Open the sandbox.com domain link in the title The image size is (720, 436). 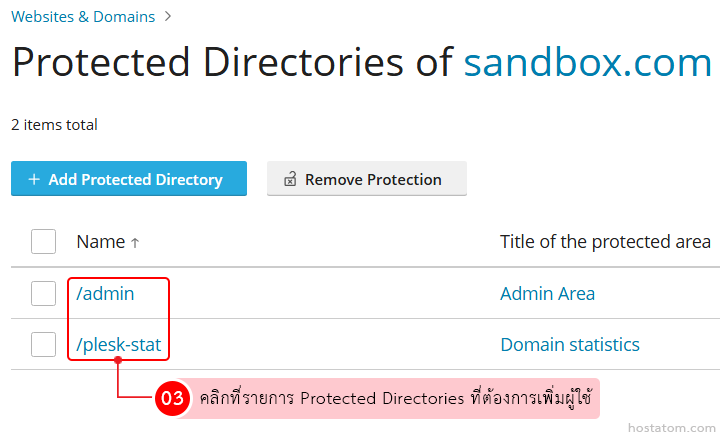[x=587, y=63]
